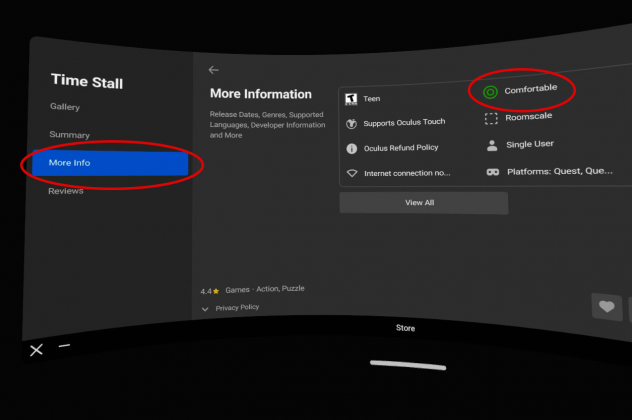Add Time Stall to wishlist with heart
This screenshot has width=632, height=420.
point(607,307)
